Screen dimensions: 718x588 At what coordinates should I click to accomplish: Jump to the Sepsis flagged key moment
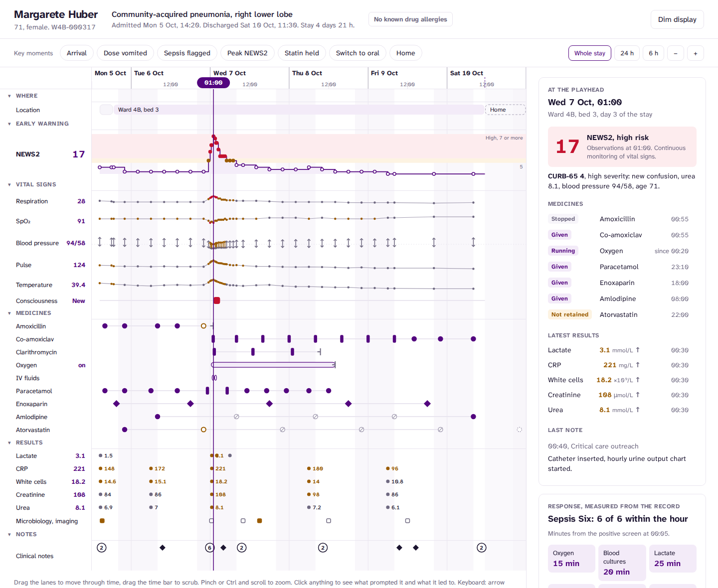coord(187,53)
